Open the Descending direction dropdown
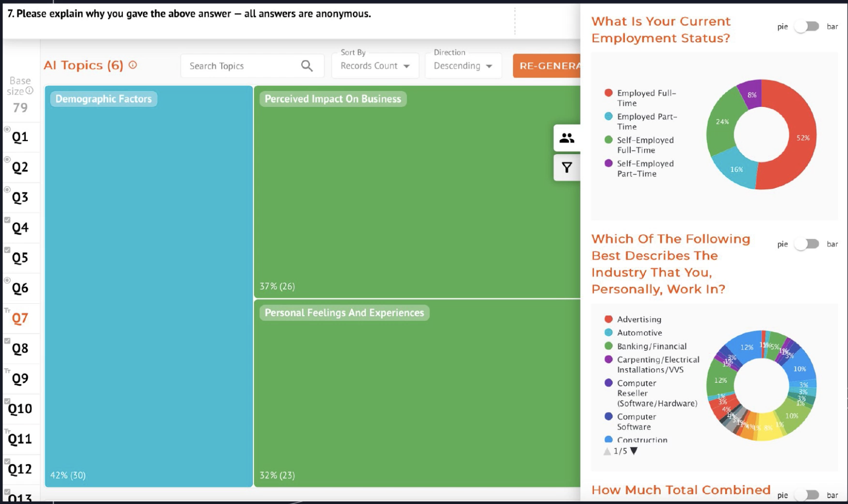 tap(462, 65)
